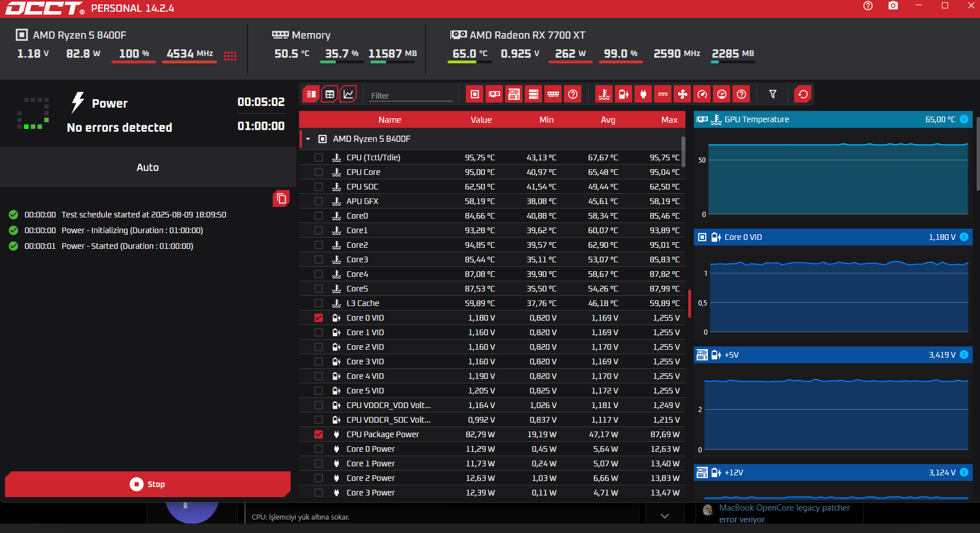Toggle fan sensor type filter

683,94
